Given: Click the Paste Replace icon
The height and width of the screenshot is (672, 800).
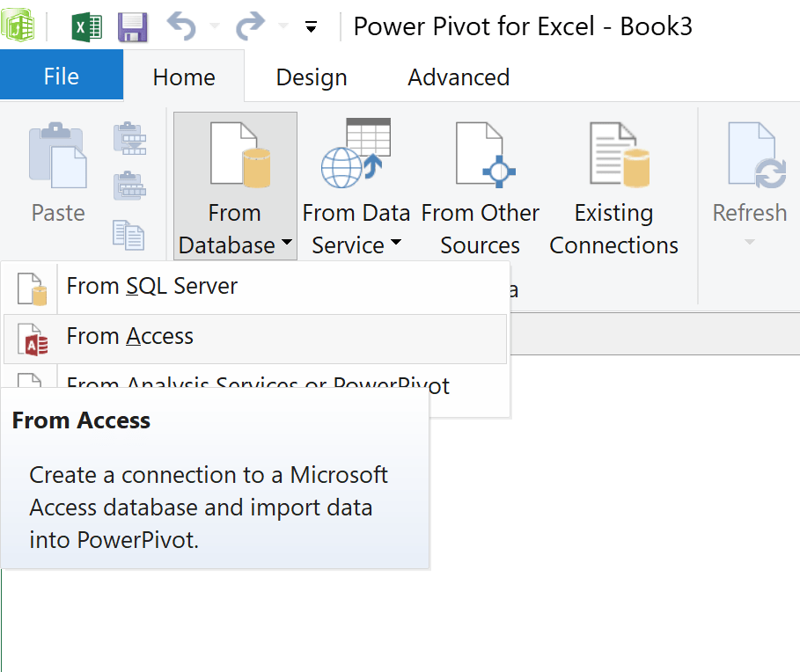Looking at the screenshot, I should pos(129,186).
